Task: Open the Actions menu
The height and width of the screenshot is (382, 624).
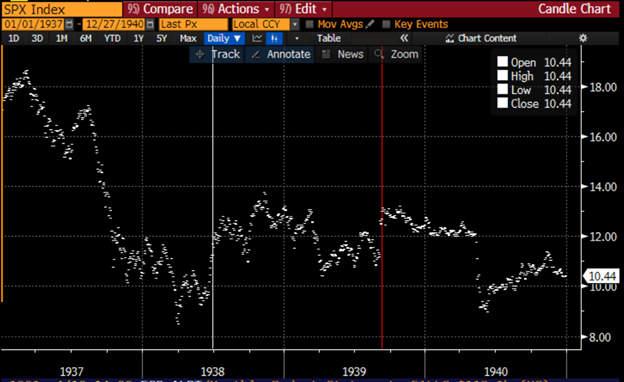Action: (x=235, y=9)
